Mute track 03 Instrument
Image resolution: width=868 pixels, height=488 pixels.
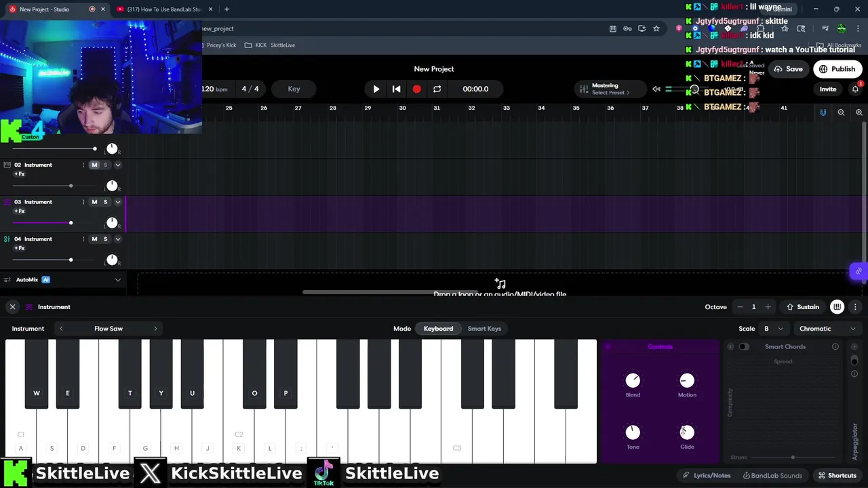(x=94, y=202)
